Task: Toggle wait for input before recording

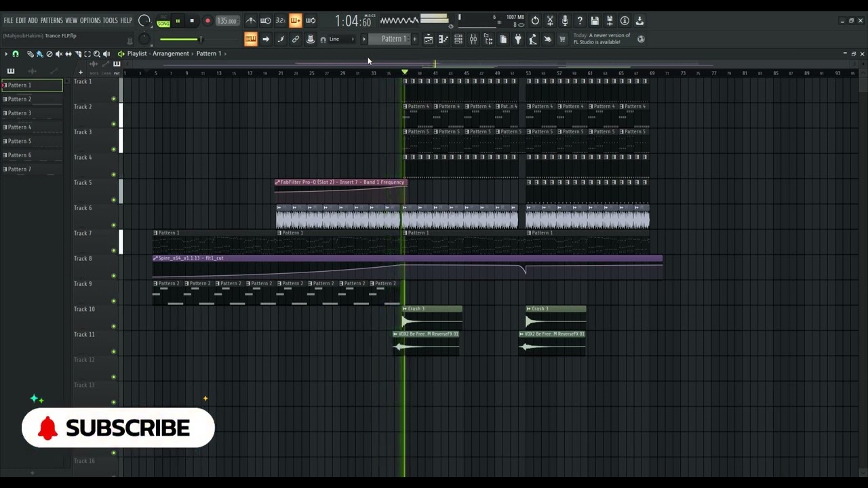Action: (x=266, y=20)
